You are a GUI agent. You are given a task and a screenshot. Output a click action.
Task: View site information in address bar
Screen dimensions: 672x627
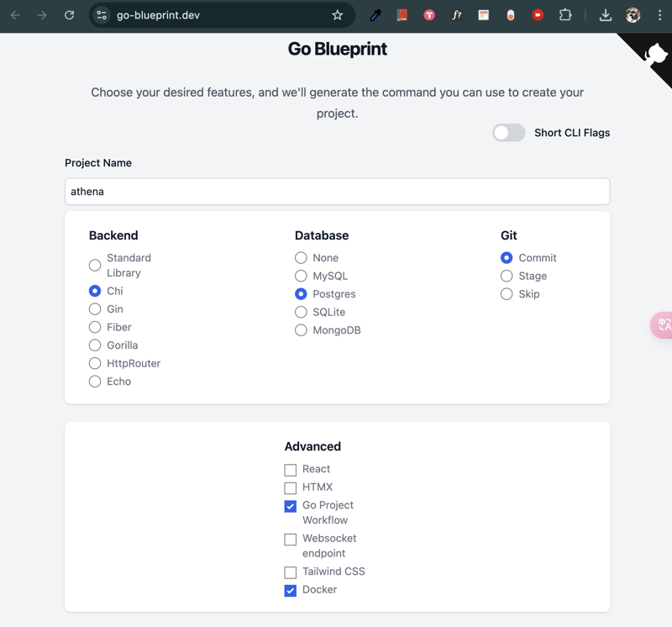pos(102,15)
